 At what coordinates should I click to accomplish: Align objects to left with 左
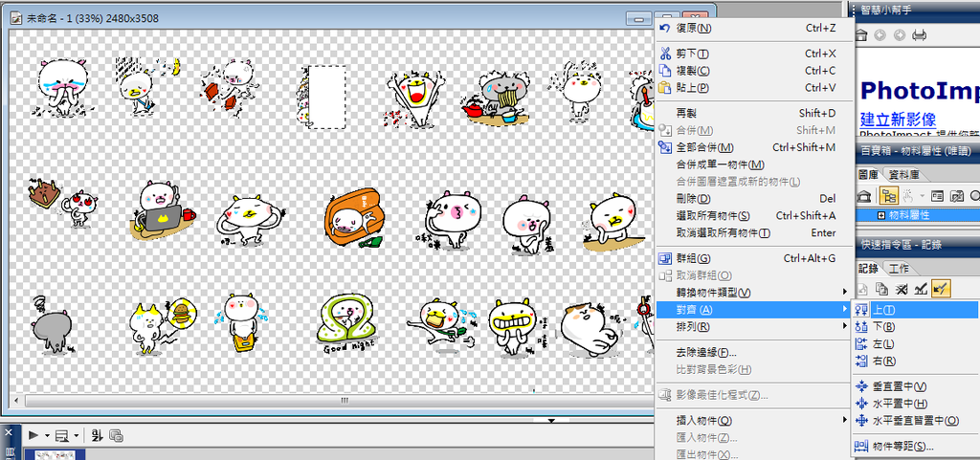(x=916, y=344)
